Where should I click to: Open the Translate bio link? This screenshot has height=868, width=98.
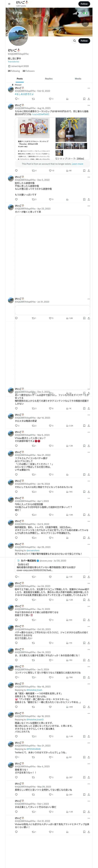[14, 62]
